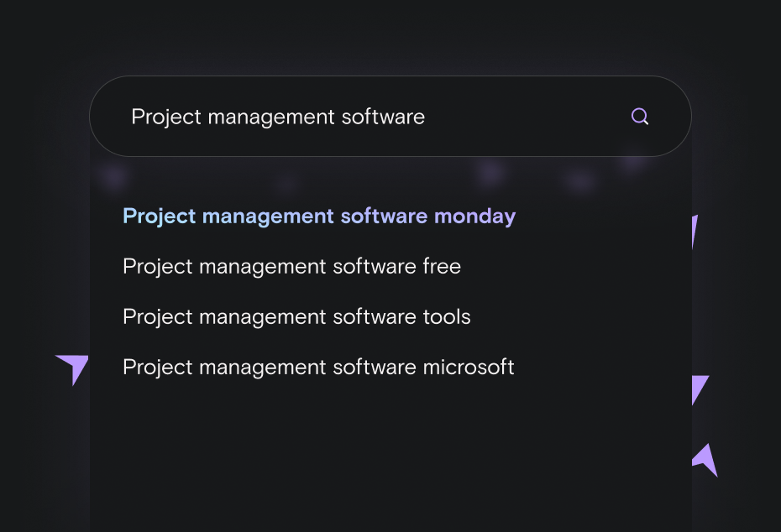Pick the 'Project management software tools' suggestion
Viewport: 781px width, 532px height.
[x=296, y=317]
